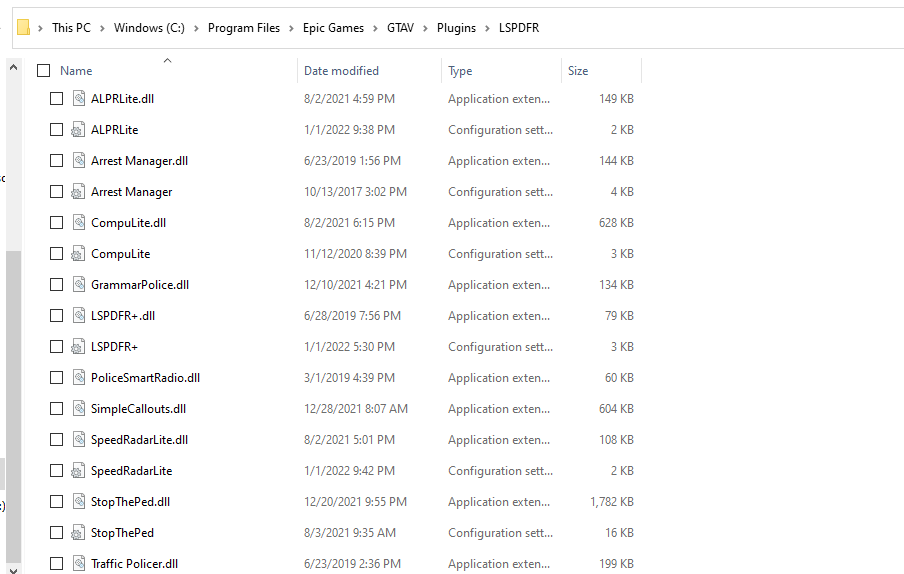Click the navigation pane scroll up arrow
This screenshot has width=904, height=574.
point(14,67)
